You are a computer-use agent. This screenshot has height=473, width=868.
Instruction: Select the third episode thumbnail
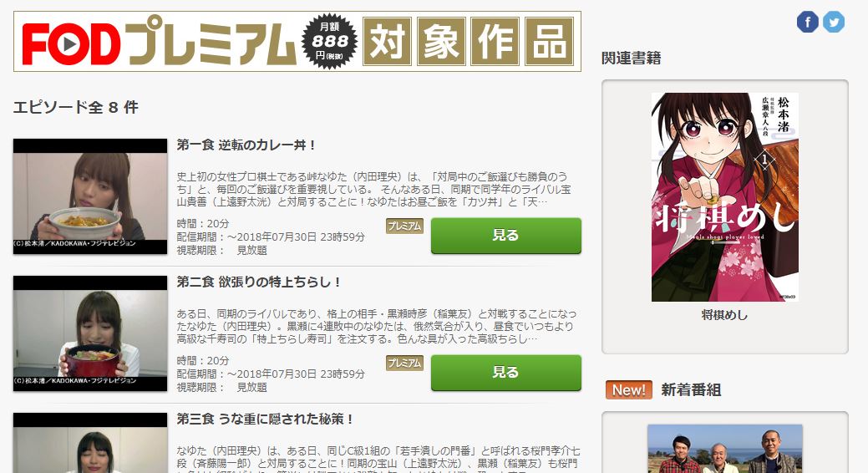pyautogui.click(x=90, y=443)
